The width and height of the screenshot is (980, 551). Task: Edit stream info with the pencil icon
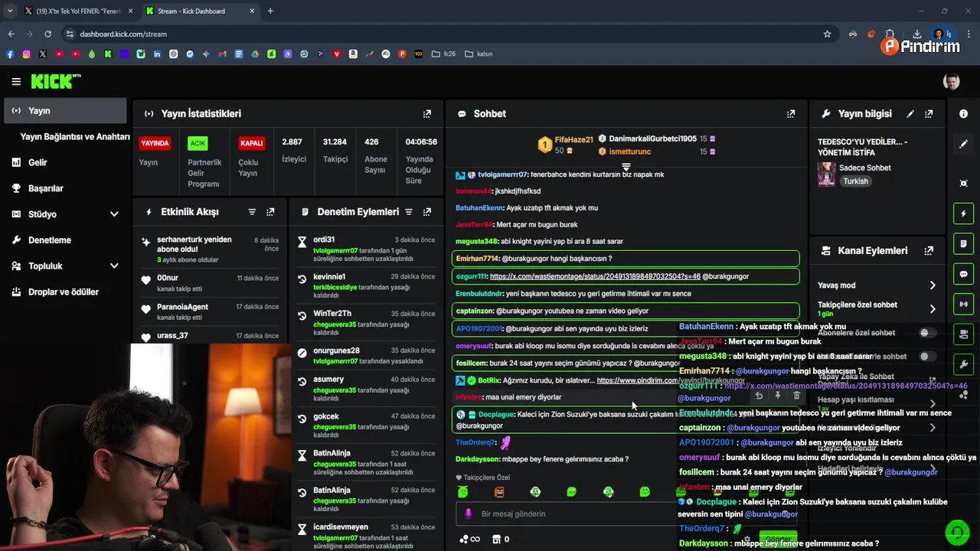pyautogui.click(x=910, y=113)
